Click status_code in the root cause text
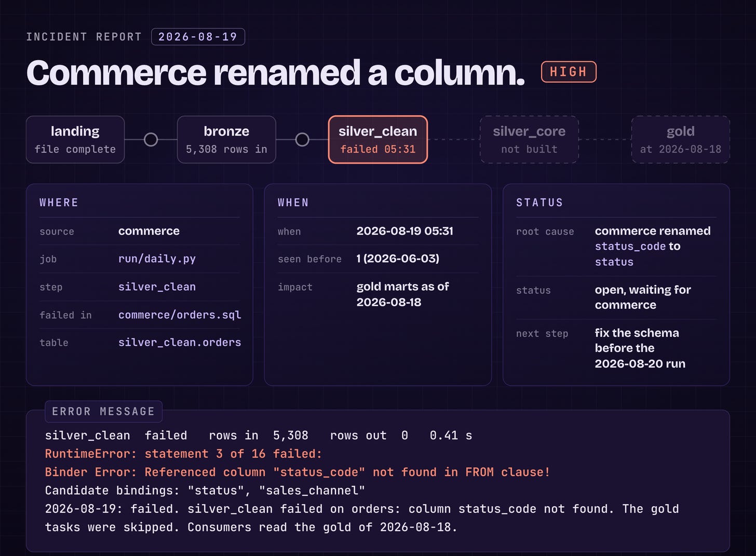Viewport: 756px width, 556px height. [630, 246]
